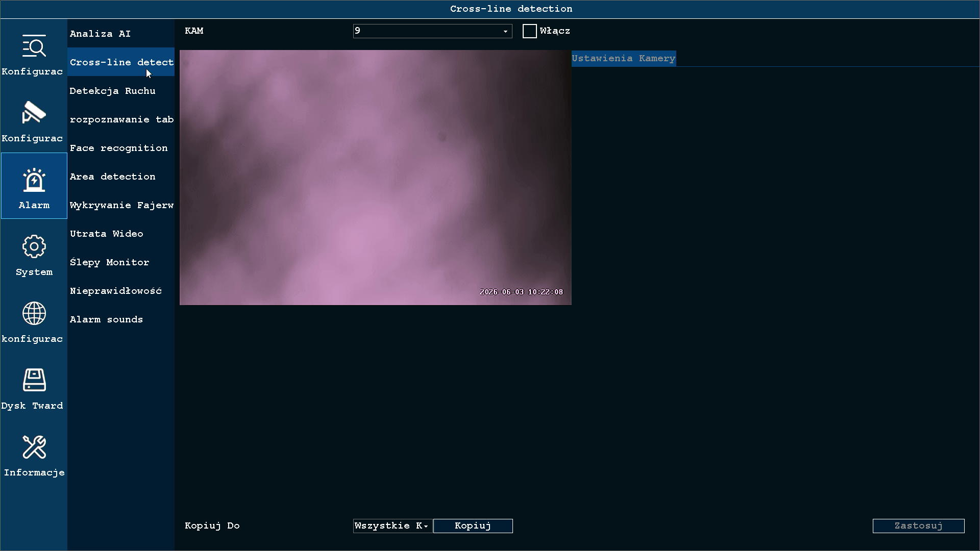This screenshot has height=551, width=980.
Task: Click the Kopiuj button
Action: pyautogui.click(x=473, y=526)
